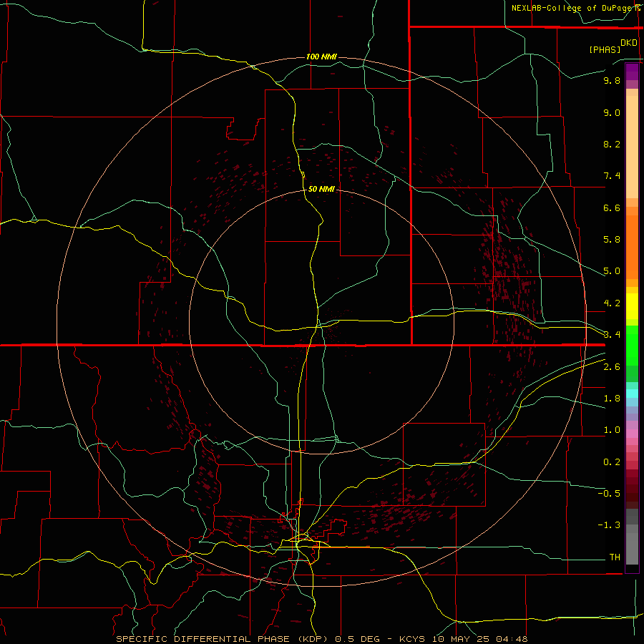The height and width of the screenshot is (644, 644).
Task: Click the 7.4 legend value
Action: click(x=612, y=176)
